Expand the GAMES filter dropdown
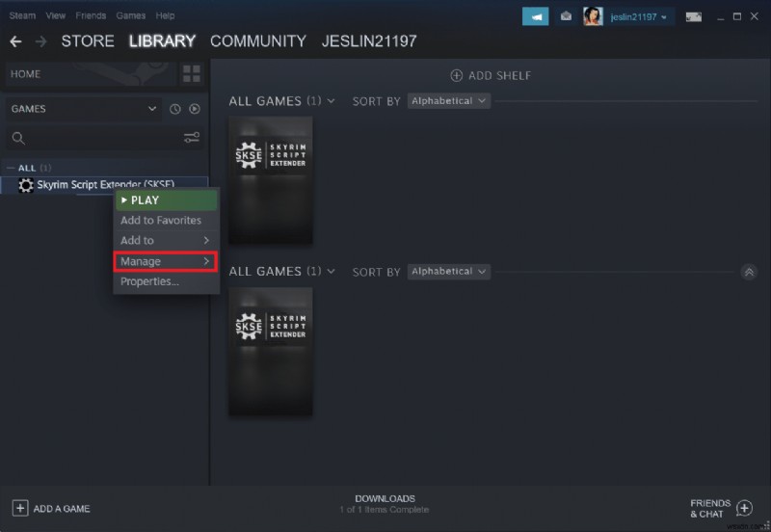 point(84,109)
